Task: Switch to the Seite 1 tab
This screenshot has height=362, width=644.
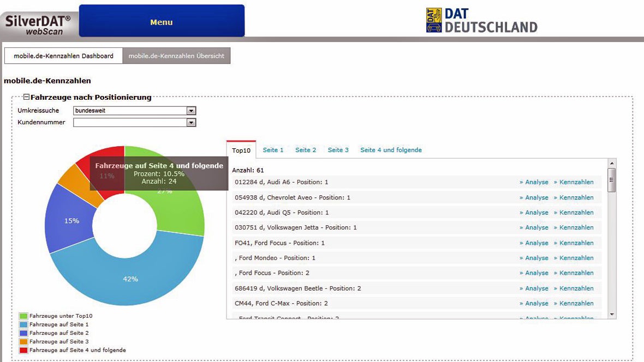Action: tap(273, 150)
